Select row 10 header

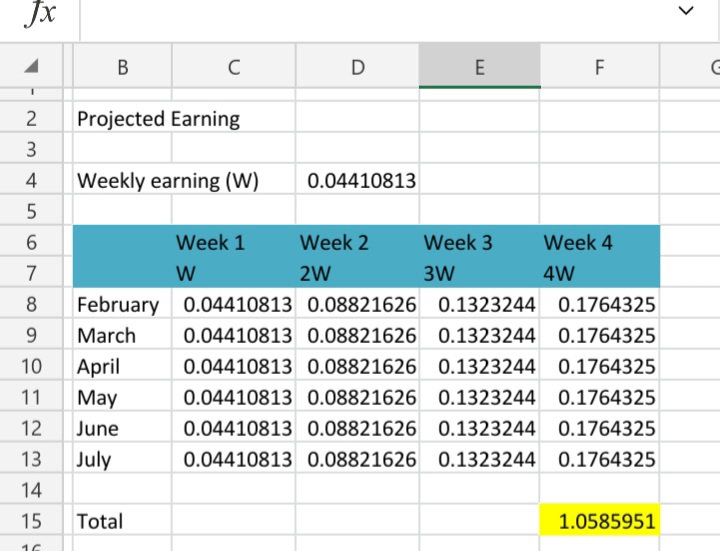click(31, 366)
